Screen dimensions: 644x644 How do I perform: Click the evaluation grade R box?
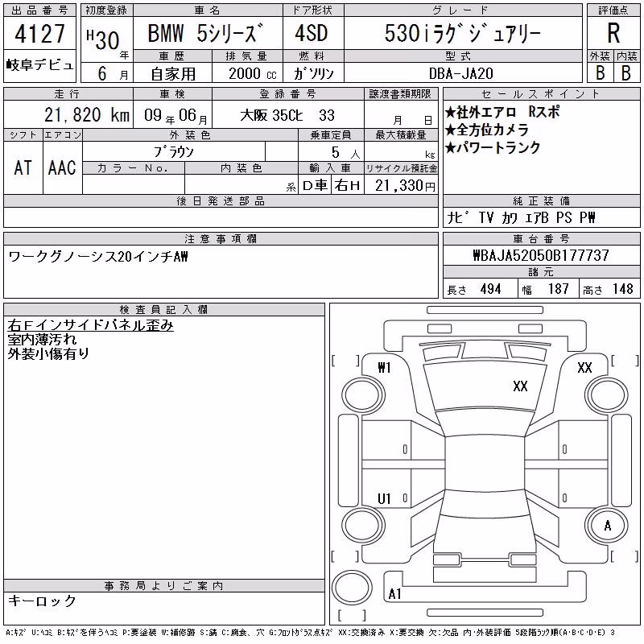613,33
